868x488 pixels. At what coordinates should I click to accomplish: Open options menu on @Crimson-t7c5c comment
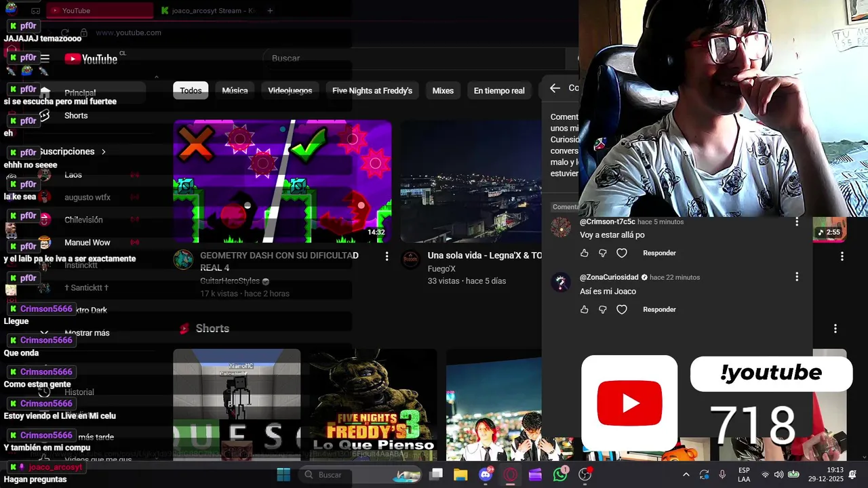797,222
